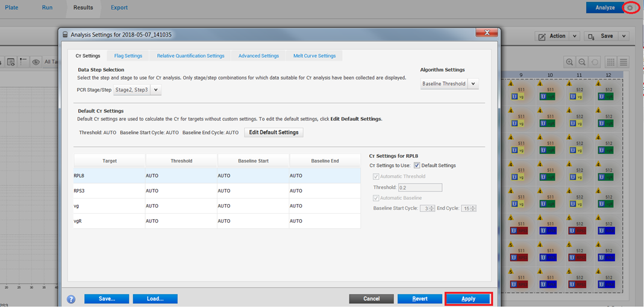Viewport: 644px width, 307px height.
Task: Close the Analysis Settings dialog
Action: point(487,33)
